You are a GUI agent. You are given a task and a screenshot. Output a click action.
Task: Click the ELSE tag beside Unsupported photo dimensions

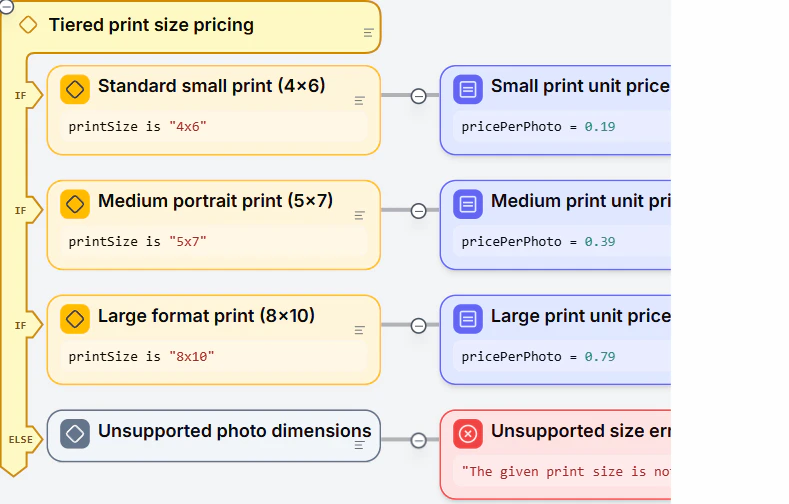point(21,440)
